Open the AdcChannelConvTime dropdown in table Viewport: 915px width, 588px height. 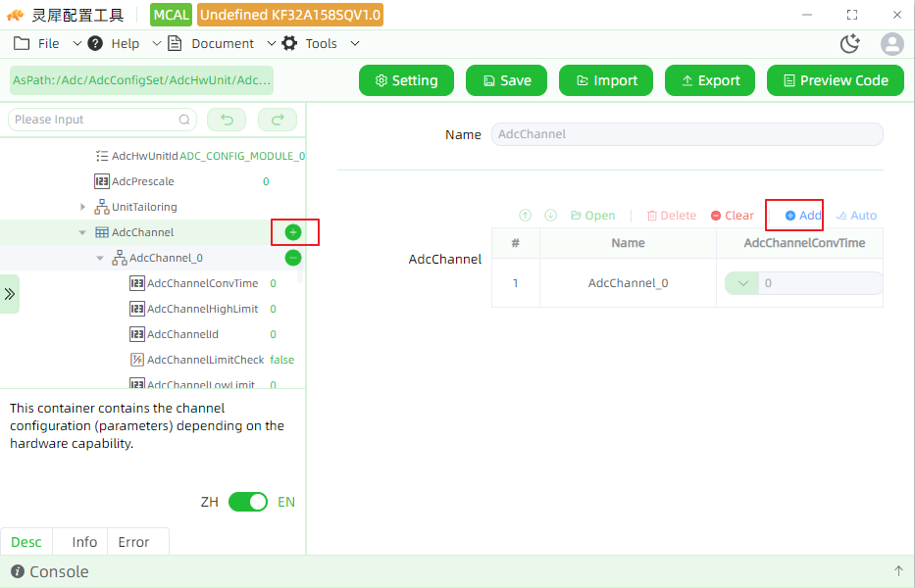click(x=742, y=283)
